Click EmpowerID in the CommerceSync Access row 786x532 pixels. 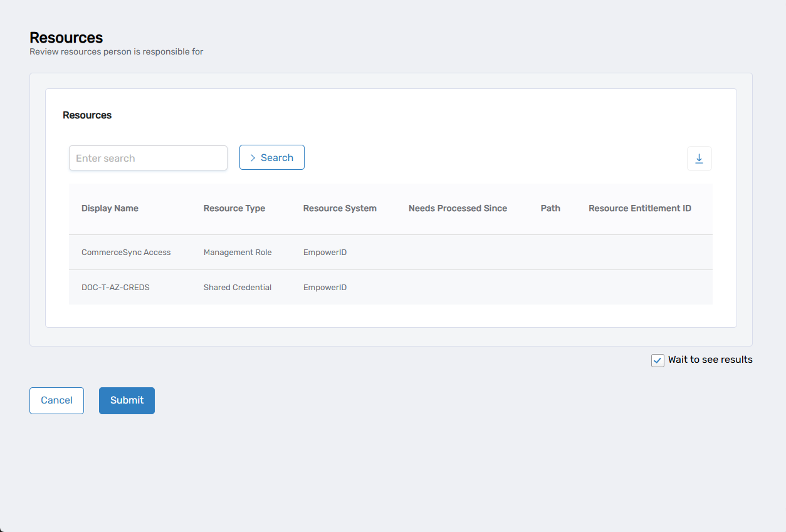325,252
